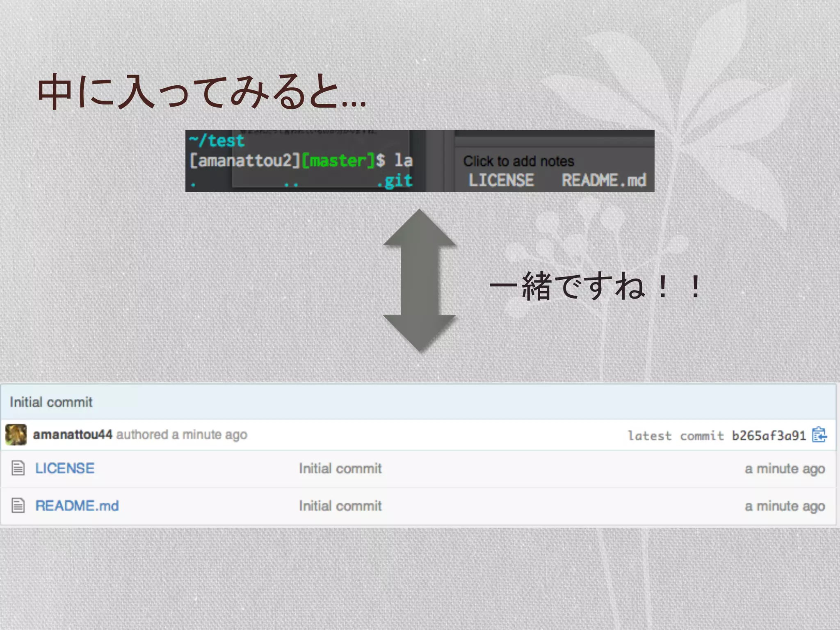This screenshot has height=630, width=840.
Task: Click the README.md file document icon
Action: 18,505
